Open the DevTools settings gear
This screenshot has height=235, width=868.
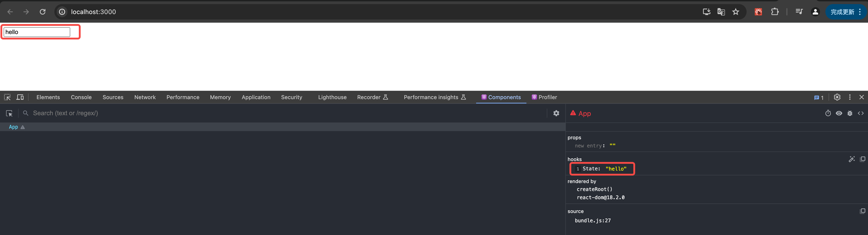(x=837, y=97)
